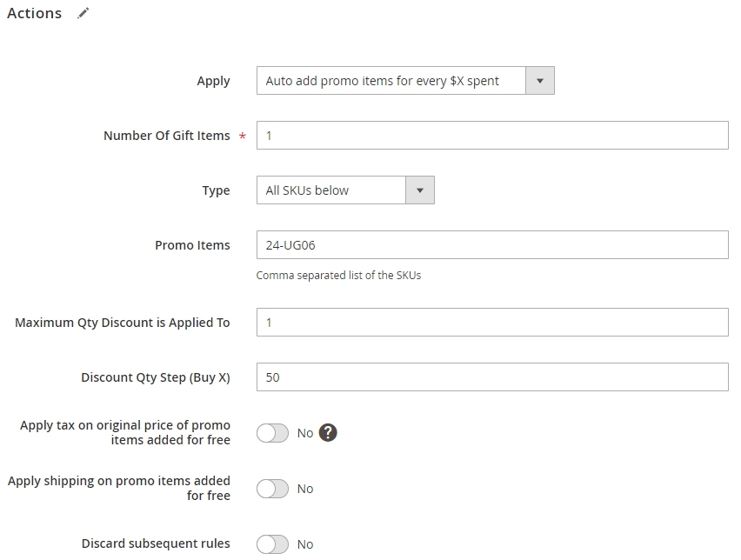
Task: Click the Promo Items SKU field
Action: (x=492, y=245)
